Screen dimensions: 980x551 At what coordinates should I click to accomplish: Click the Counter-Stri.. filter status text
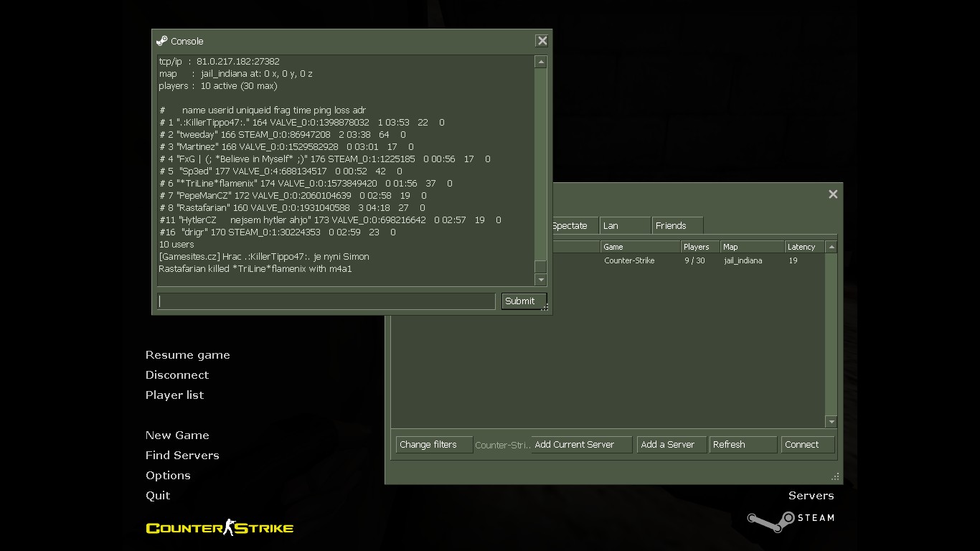502,445
